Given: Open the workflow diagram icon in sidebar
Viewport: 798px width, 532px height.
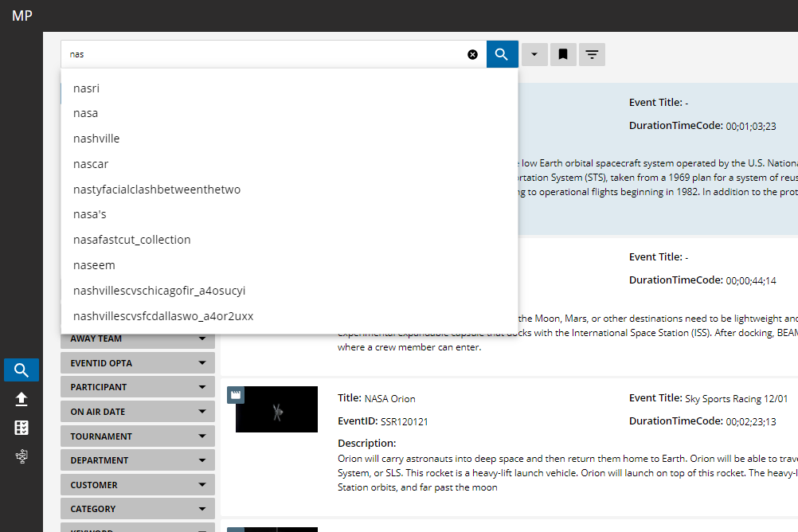Looking at the screenshot, I should (x=22, y=456).
